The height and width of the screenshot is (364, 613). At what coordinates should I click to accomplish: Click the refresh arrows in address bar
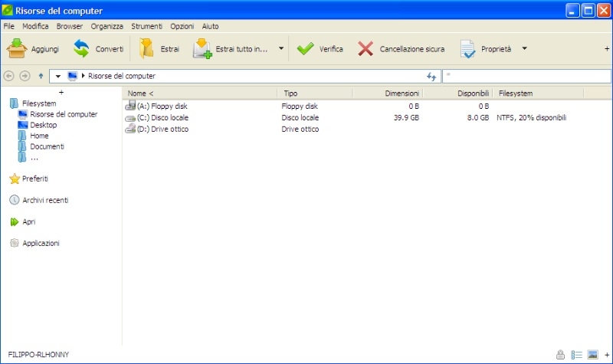(431, 77)
